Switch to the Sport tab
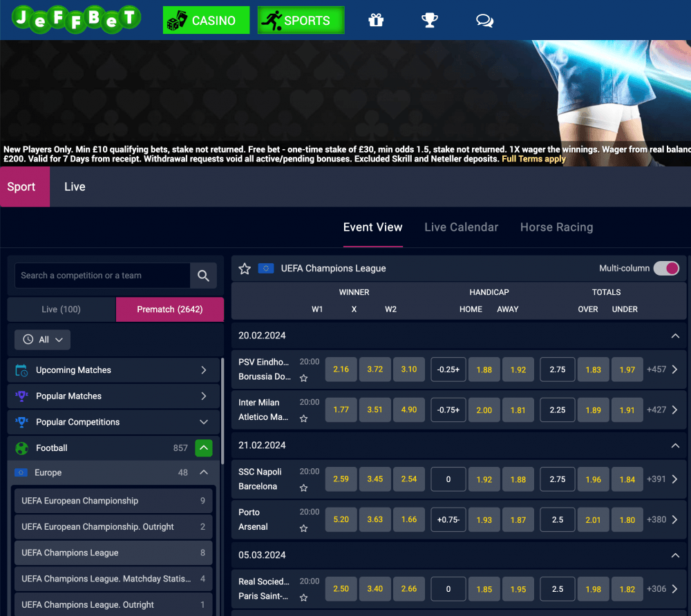Screen dimensions: 691x616 [25, 186]
